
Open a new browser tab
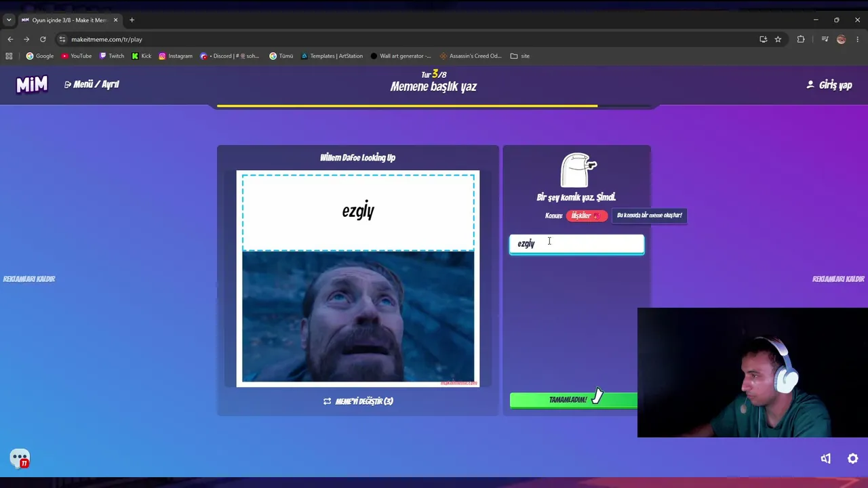(132, 20)
